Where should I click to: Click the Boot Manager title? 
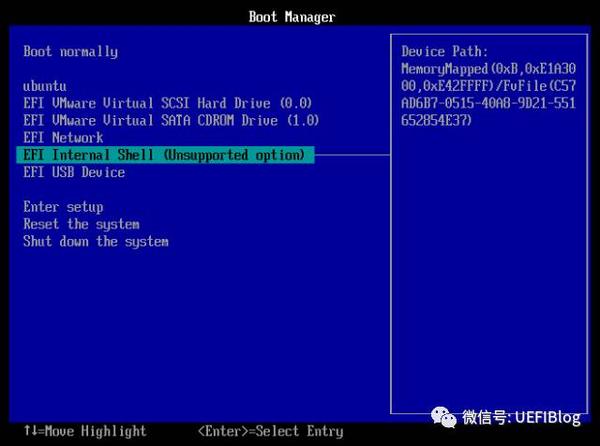(x=292, y=17)
